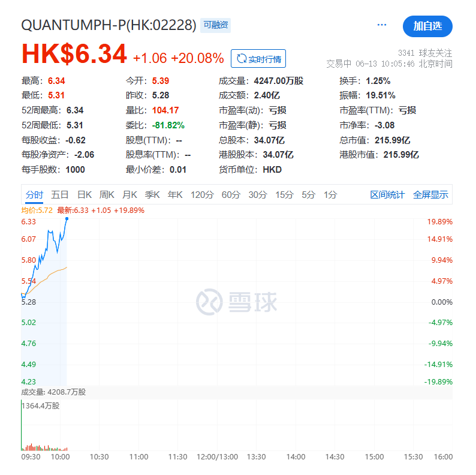Click 港股股本 34.07亿 value
476x475 pixels.
(278, 155)
